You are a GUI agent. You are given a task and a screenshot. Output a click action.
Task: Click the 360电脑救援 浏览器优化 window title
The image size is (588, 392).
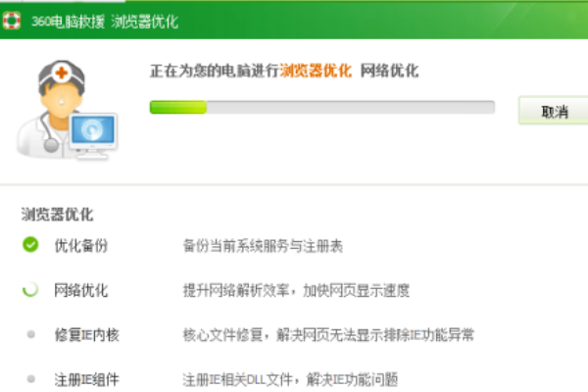tap(105, 22)
